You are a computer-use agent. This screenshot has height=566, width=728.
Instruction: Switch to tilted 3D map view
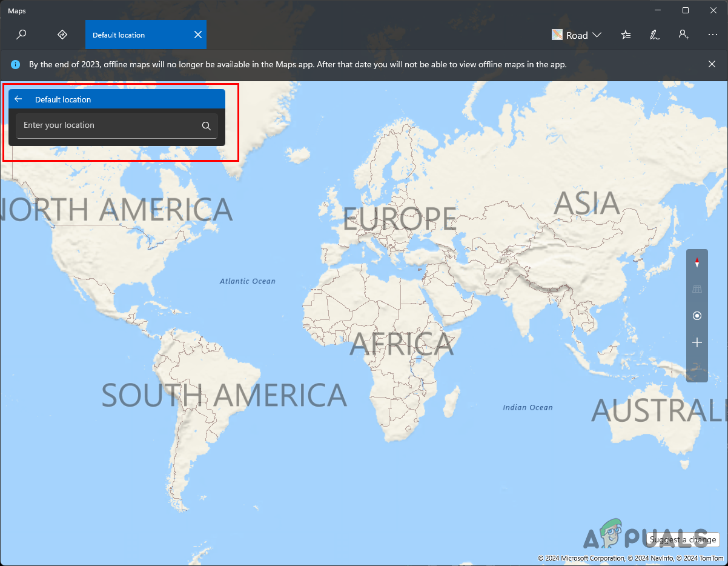pos(697,288)
